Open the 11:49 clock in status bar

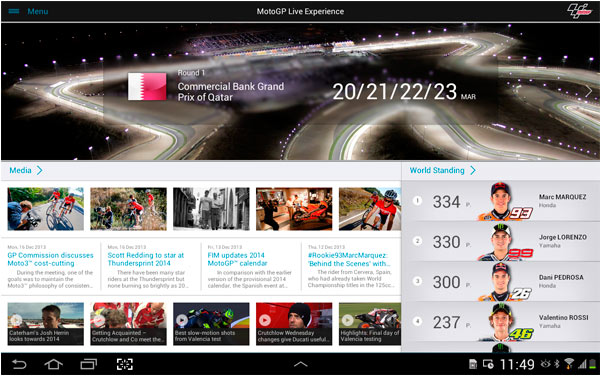point(517,364)
